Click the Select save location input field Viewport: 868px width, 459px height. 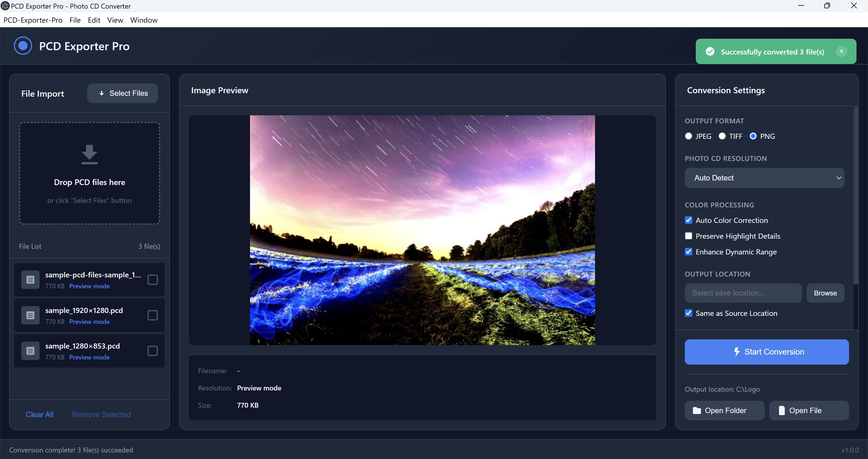tap(743, 293)
